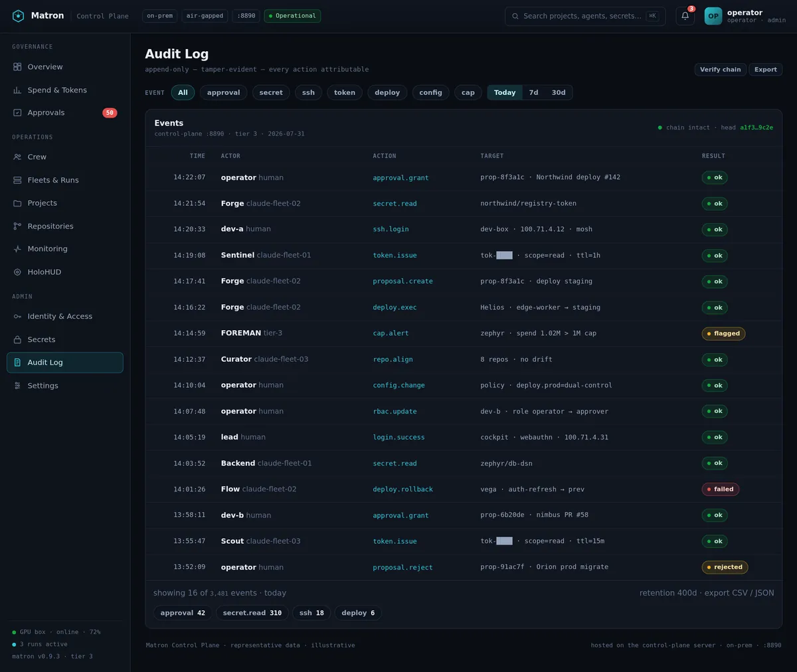This screenshot has height=672, width=797.
Task: Click the on-prem tag
Action: pos(160,16)
